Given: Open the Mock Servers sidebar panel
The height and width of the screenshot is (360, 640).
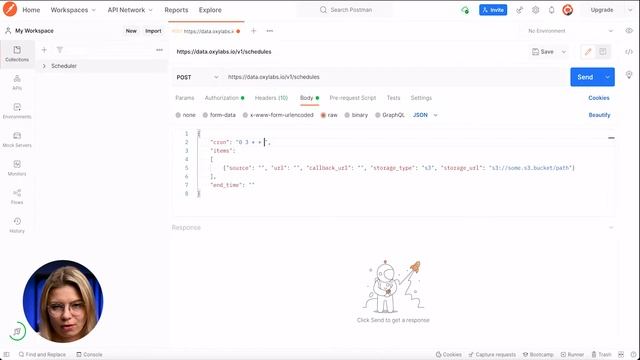Looking at the screenshot, I should tap(17, 139).
